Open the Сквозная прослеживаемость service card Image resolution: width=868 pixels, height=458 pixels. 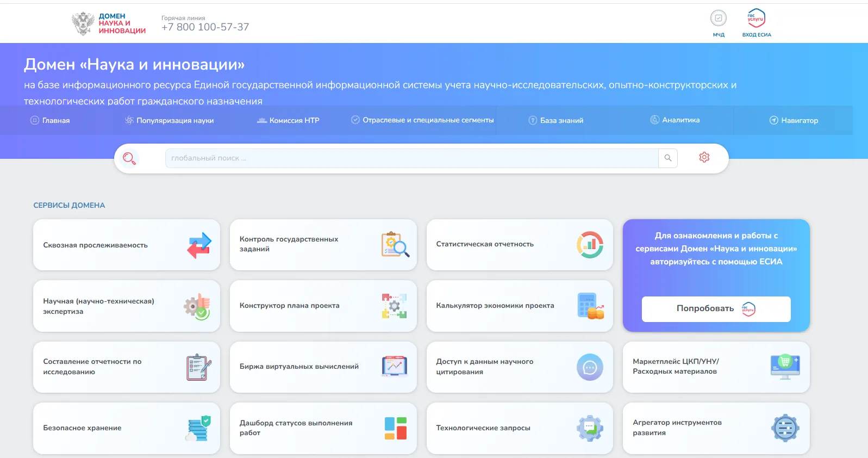pos(127,245)
